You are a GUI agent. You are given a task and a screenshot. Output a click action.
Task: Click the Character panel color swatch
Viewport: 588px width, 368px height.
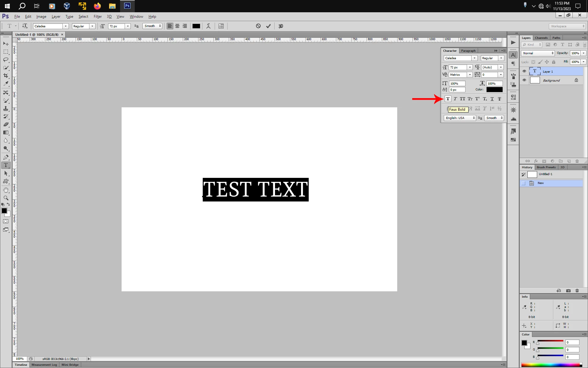[x=494, y=90]
